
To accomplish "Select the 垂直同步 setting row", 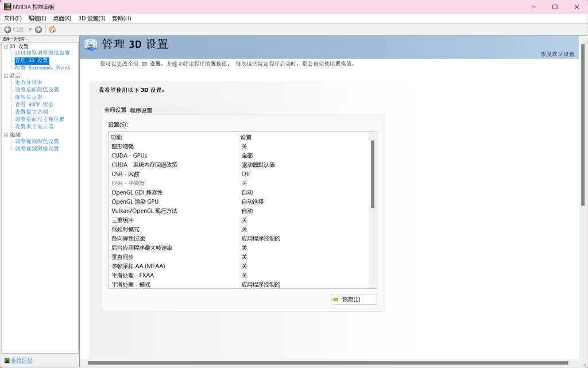I will coord(238,257).
